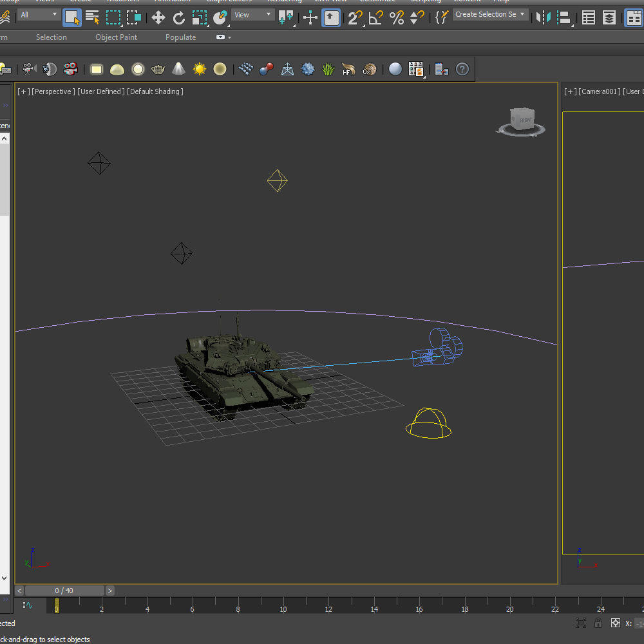Viewport: 644px width, 644px height.
Task: Click Use Pivot Point Center icon
Action: click(286, 17)
